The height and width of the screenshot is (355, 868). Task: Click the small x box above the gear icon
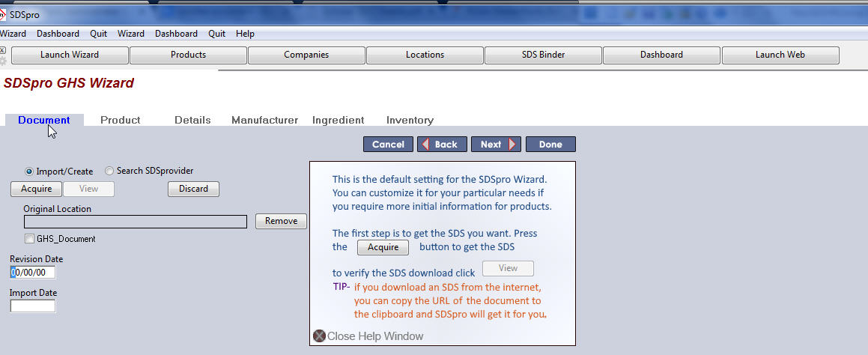[x=3, y=50]
